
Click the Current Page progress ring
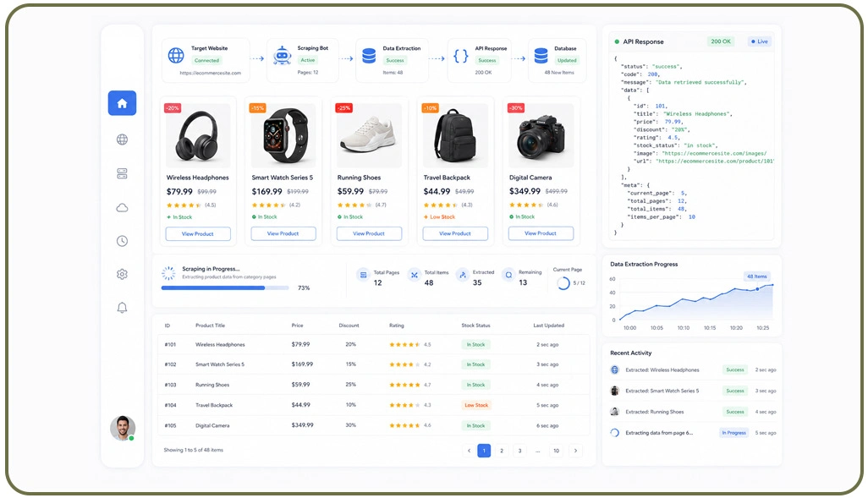[x=563, y=283]
